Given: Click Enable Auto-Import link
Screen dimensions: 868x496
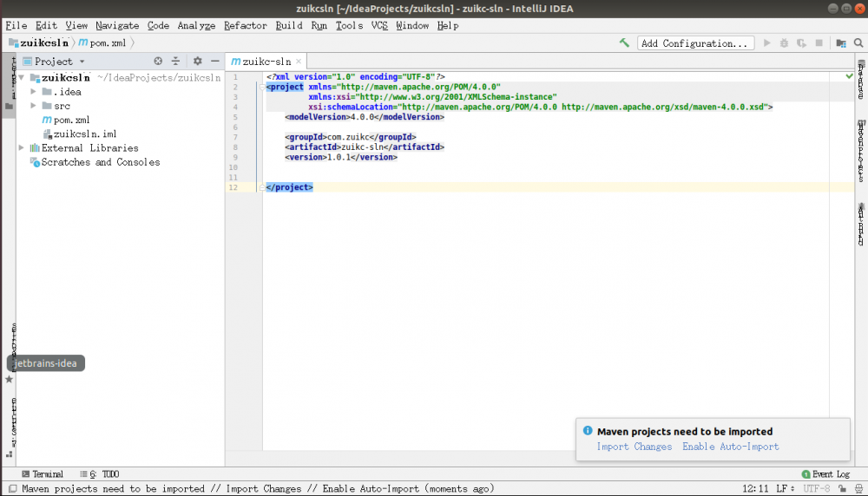Looking at the screenshot, I should point(730,447).
